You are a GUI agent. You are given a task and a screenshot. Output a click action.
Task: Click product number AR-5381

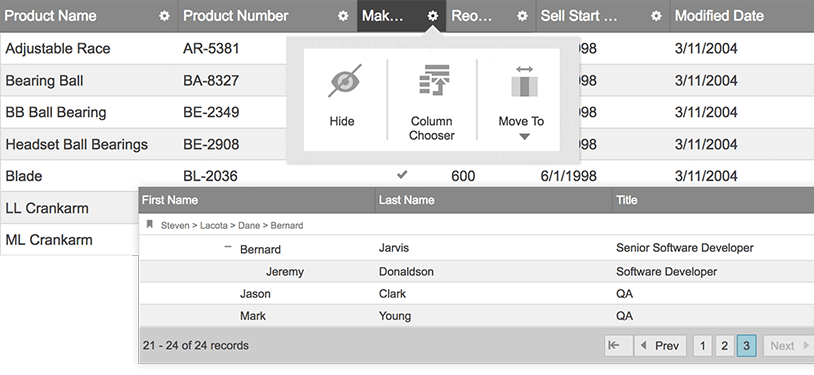tap(211, 49)
